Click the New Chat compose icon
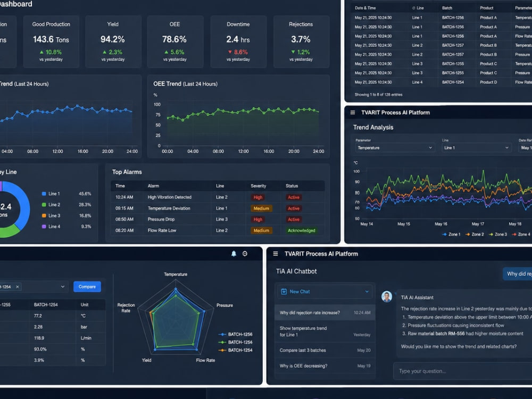The width and height of the screenshot is (532, 399). [284, 292]
